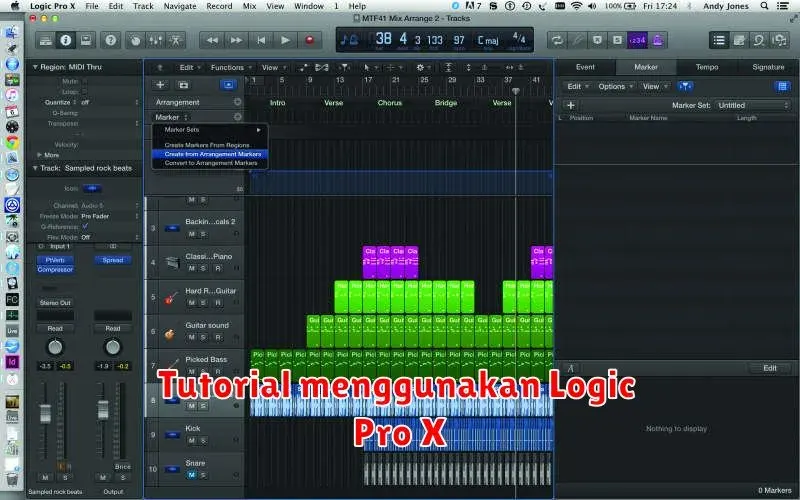Viewport: 800px width, 500px height.
Task: Toggle the blue global tracks button
Action: pyautogui.click(x=229, y=85)
